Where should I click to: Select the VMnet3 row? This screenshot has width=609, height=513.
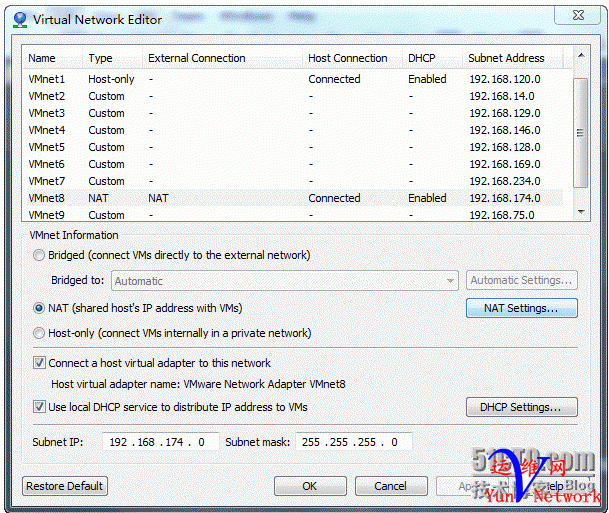[293, 113]
